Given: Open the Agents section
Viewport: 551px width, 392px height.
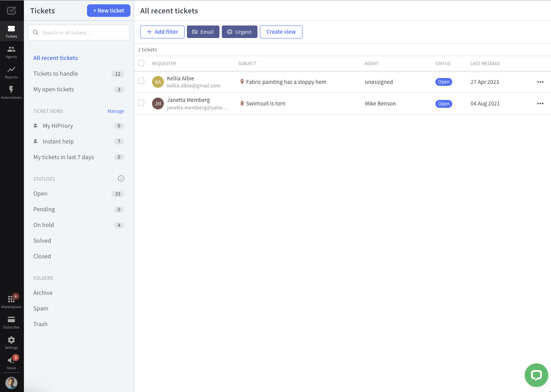Looking at the screenshot, I should 11,52.
